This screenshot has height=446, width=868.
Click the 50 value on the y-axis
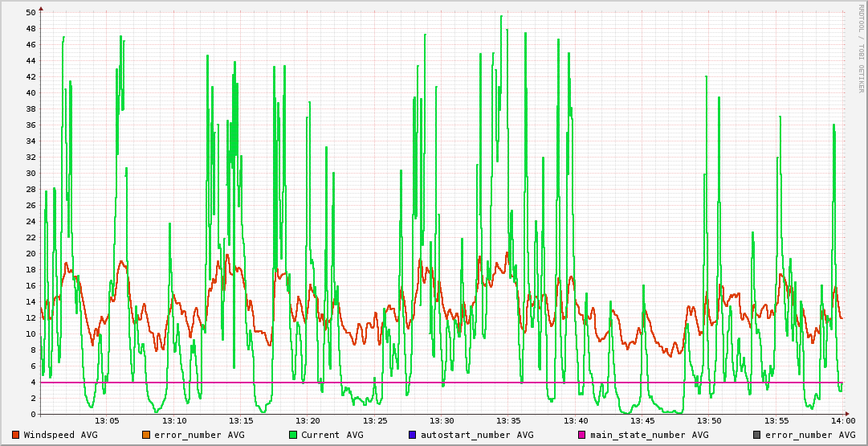[x=31, y=12]
